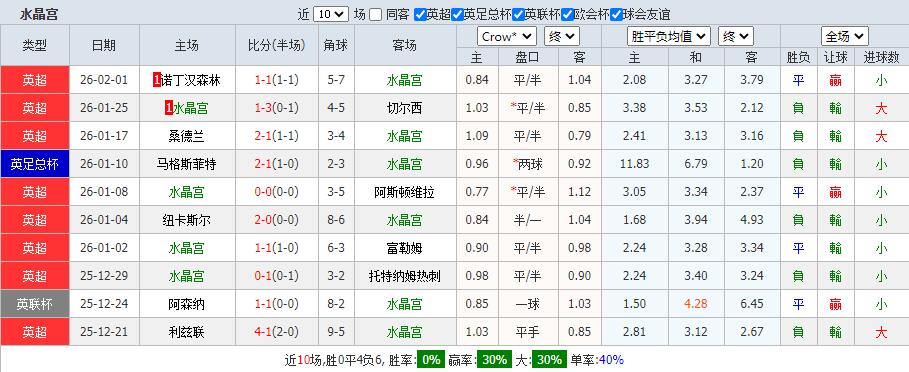Uncheck the 球会友谊 filter checkbox

[x=616, y=14]
